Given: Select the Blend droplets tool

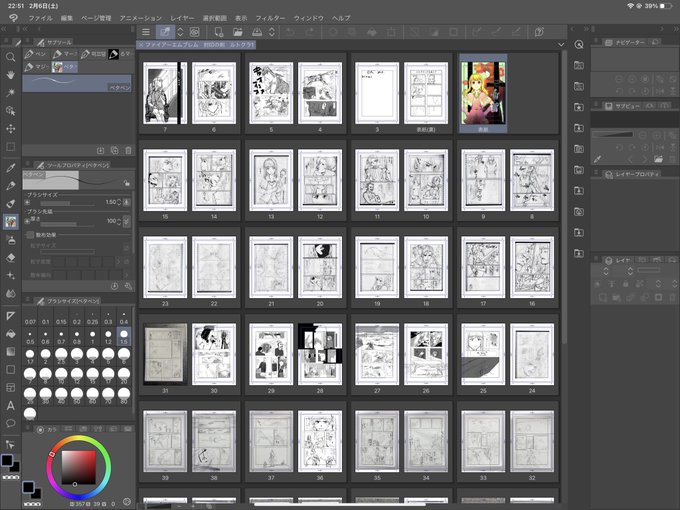Looking at the screenshot, I should pos(10,294).
